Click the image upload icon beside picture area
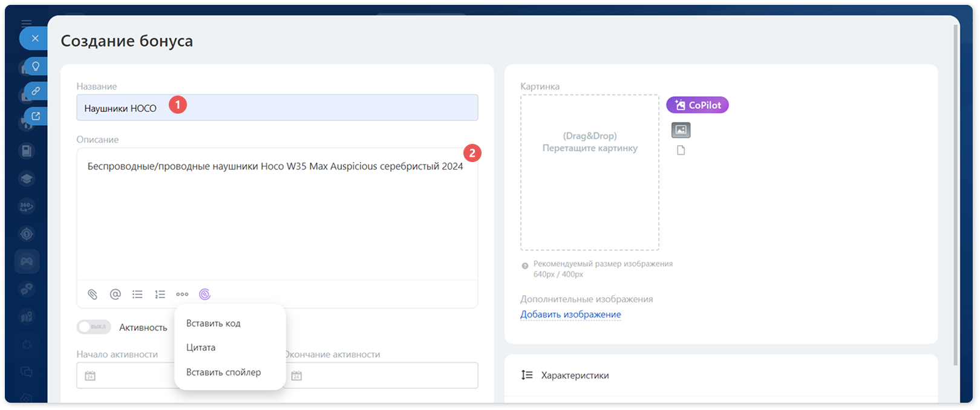980x410 pixels. tap(681, 130)
